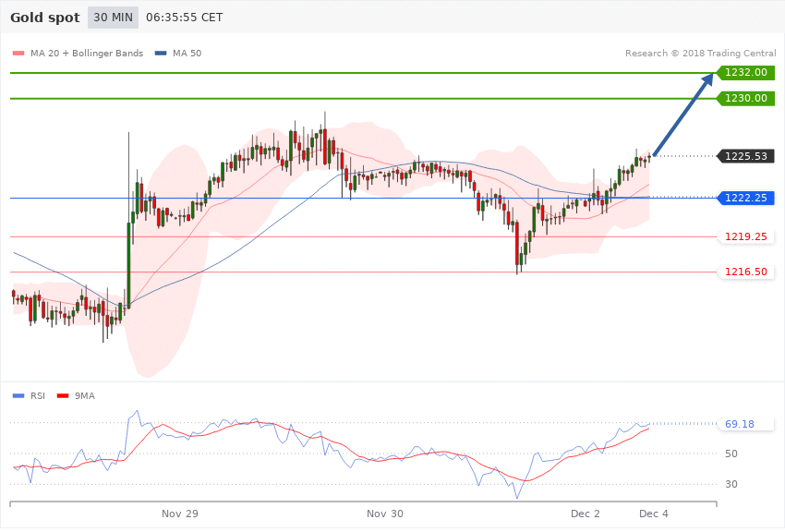
Task: Click the Gold spot title
Action: coord(45,18)
